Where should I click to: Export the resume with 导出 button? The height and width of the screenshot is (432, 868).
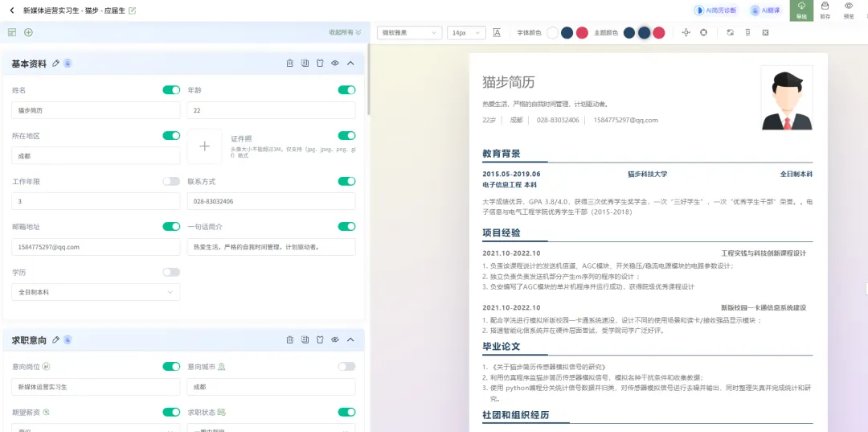pyautogui.click(x=801, y=10)
